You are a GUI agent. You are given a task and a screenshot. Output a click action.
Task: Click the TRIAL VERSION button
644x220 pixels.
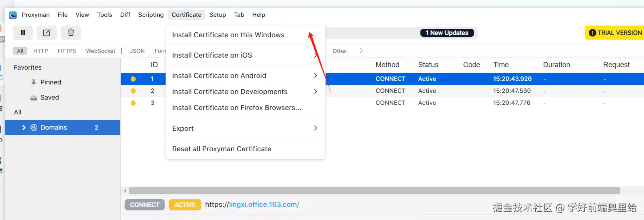(615, 33)
